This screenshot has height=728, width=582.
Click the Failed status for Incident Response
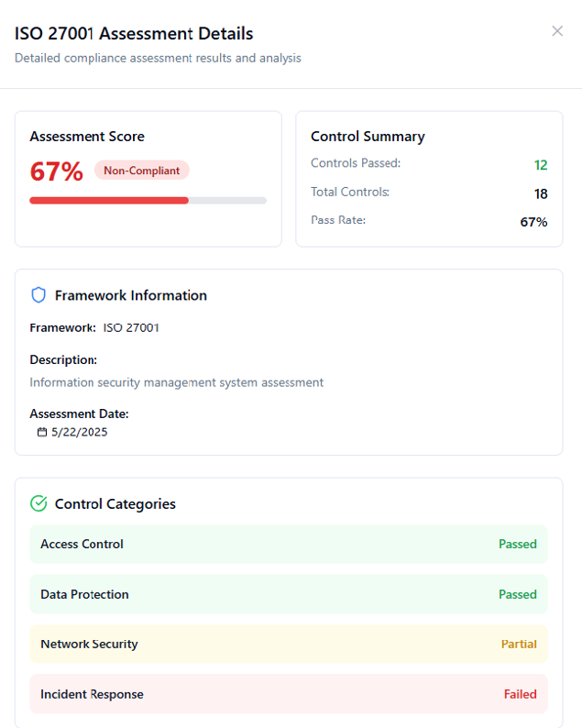(x=521, y=694)
